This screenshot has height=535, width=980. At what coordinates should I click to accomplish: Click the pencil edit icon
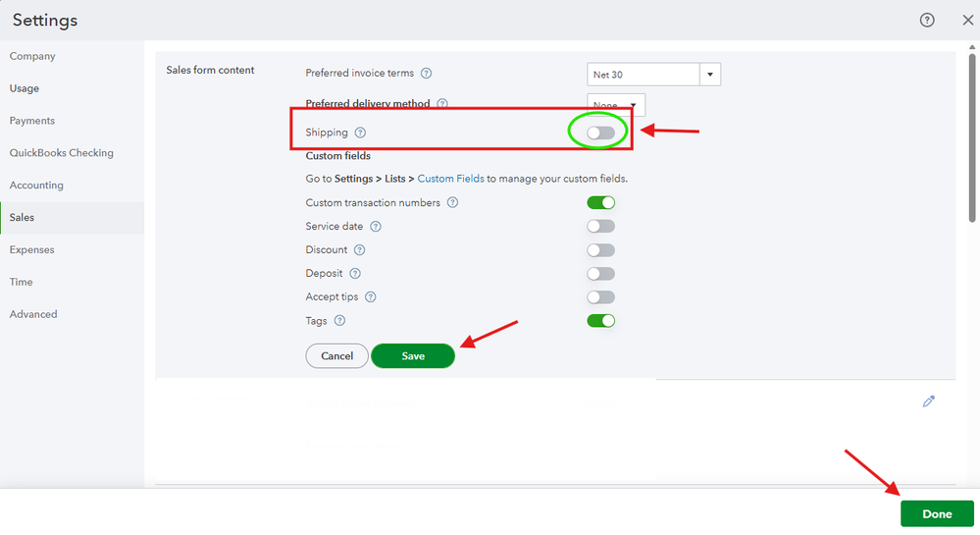coord(929,401)
